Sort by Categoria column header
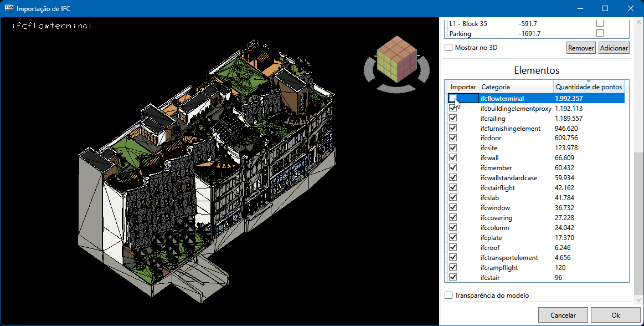Screen dimensions: 644x326 [516, 87]
